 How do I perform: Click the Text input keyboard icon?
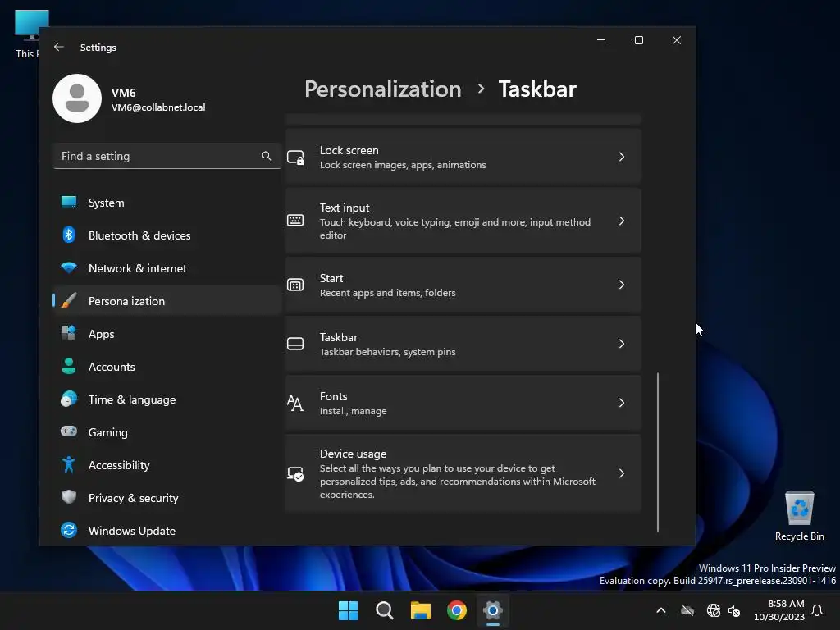pos(295,220)
